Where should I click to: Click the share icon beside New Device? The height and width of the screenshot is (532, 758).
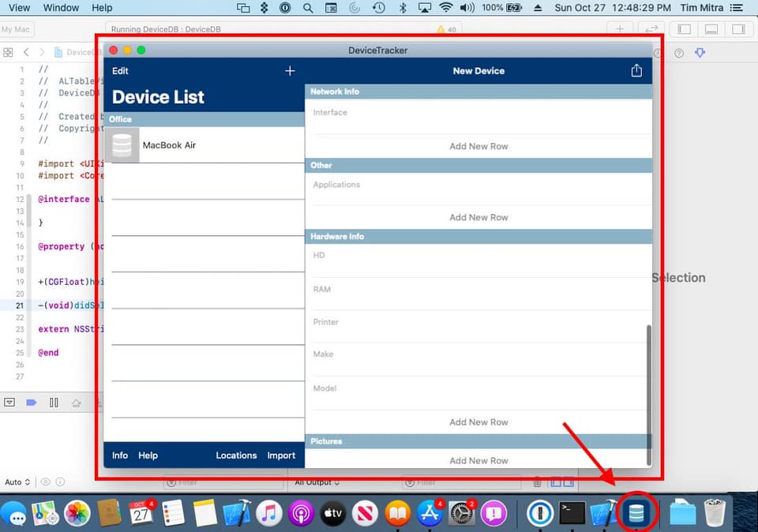click(x=636, y=71)
